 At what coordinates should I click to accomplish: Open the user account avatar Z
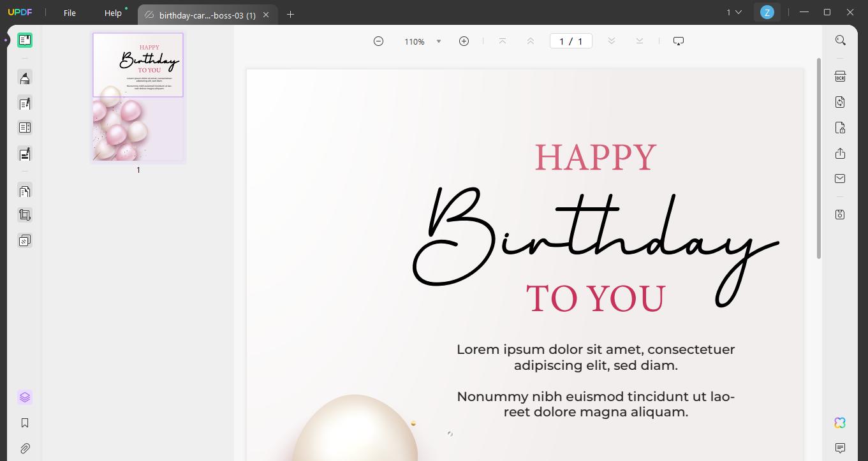coord(767,12)
